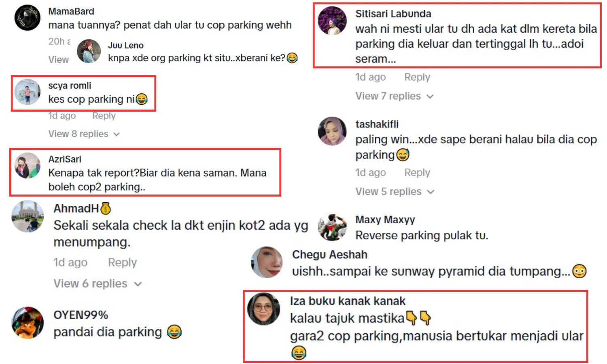The width and height of the screenshot is (607, 364).
Task: Open Chegu Aeshah's profile avatar
Action: pyautogui.click(x=267, y=262)
